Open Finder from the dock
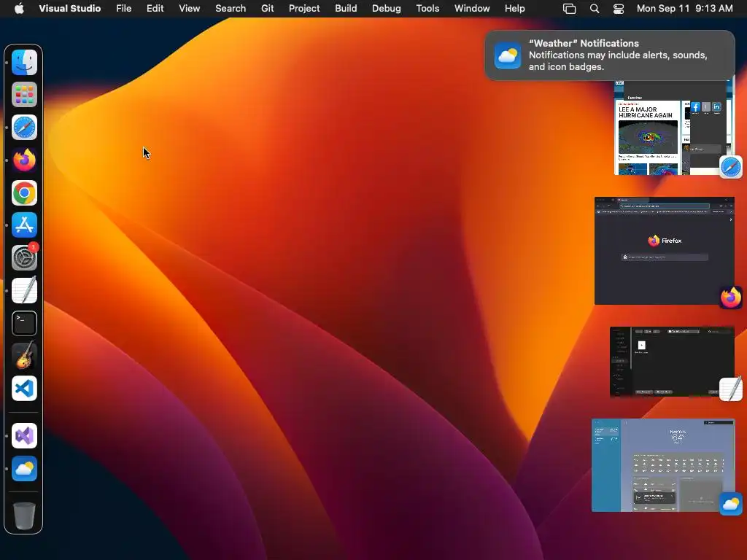 pyautogui.click(x=24, y=63)
